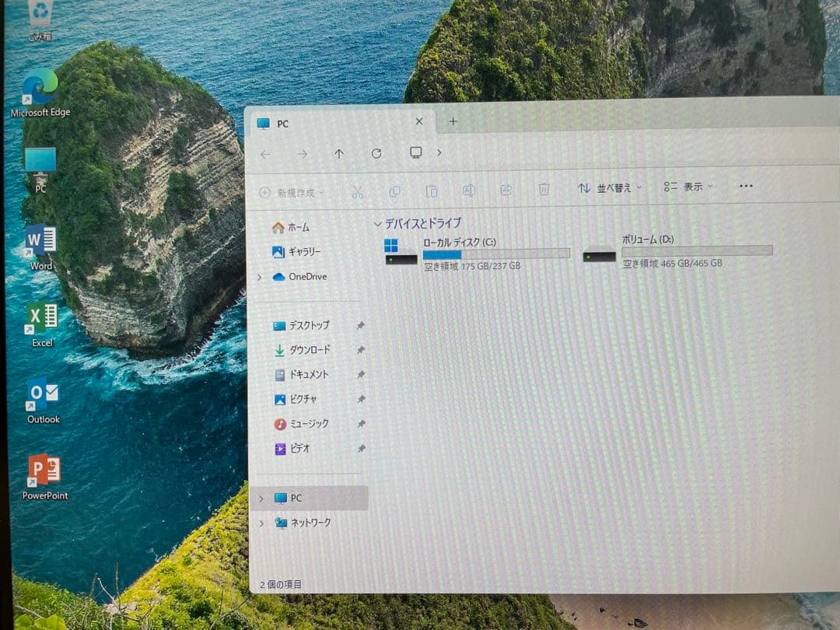Screen dimensions: 840x630
Task: Click the Paste icon in the toolbar
Action: click(432, 191)
